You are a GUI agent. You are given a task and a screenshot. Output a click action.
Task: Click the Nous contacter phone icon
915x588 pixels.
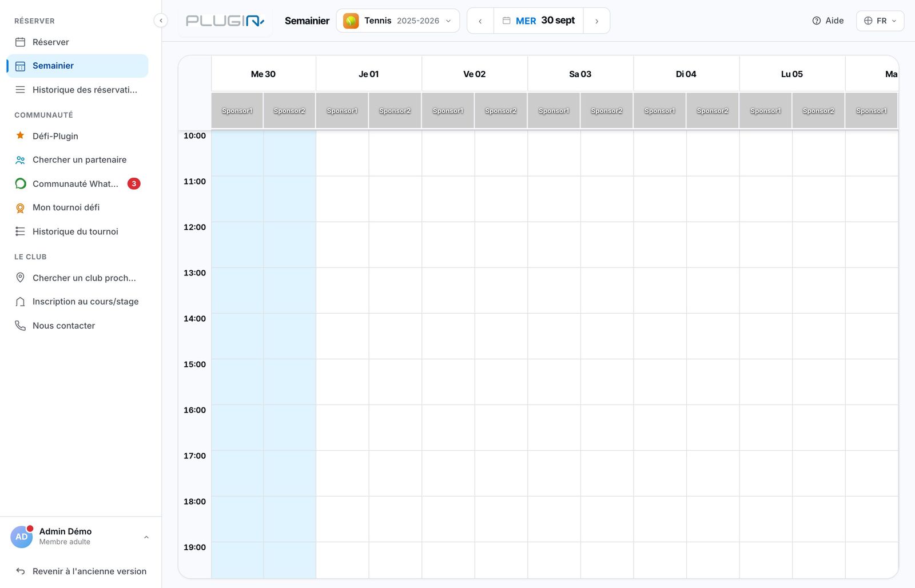(x=20, y=326)
